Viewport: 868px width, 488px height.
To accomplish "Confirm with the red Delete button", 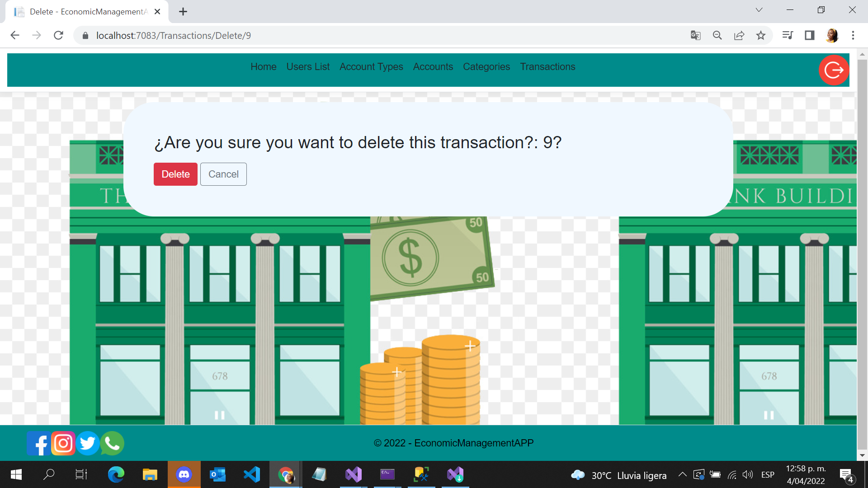I will pos(175,174).
